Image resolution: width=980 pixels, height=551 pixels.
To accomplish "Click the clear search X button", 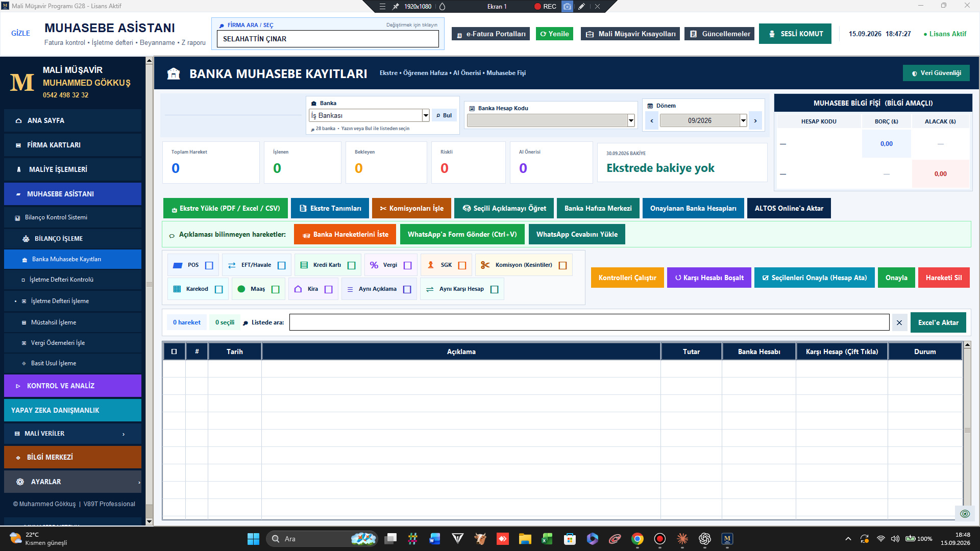I will 899,322.
